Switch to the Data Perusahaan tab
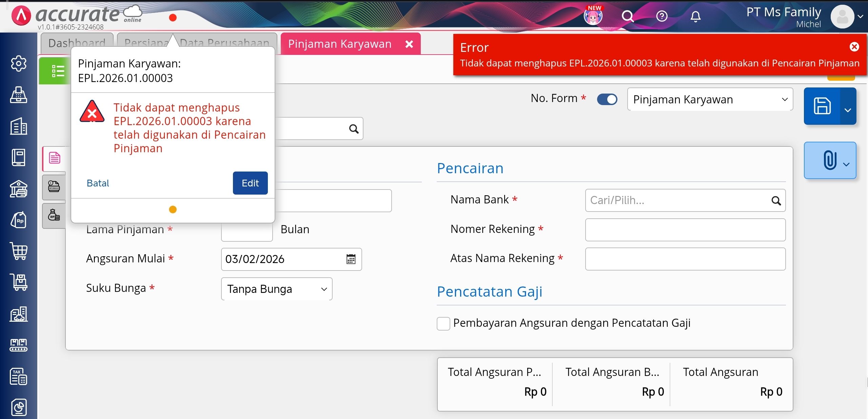The width and height of the screenshot is (868, 419). point(224,43)
